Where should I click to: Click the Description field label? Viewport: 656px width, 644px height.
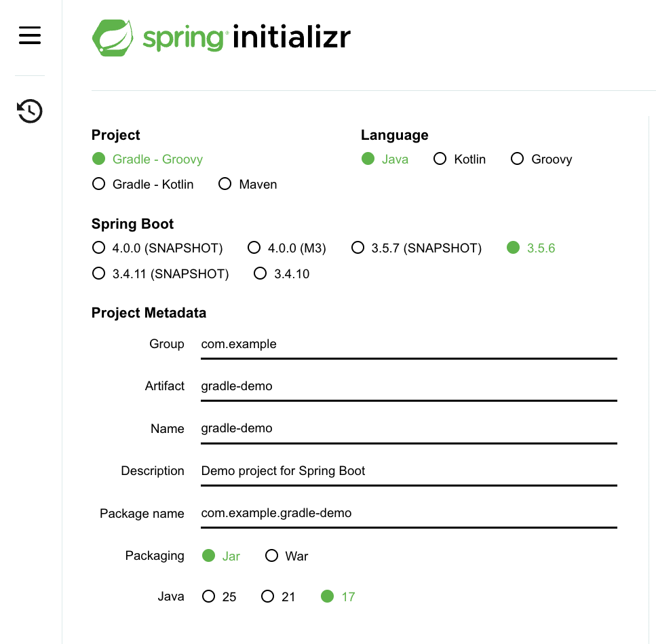(152, 471)
